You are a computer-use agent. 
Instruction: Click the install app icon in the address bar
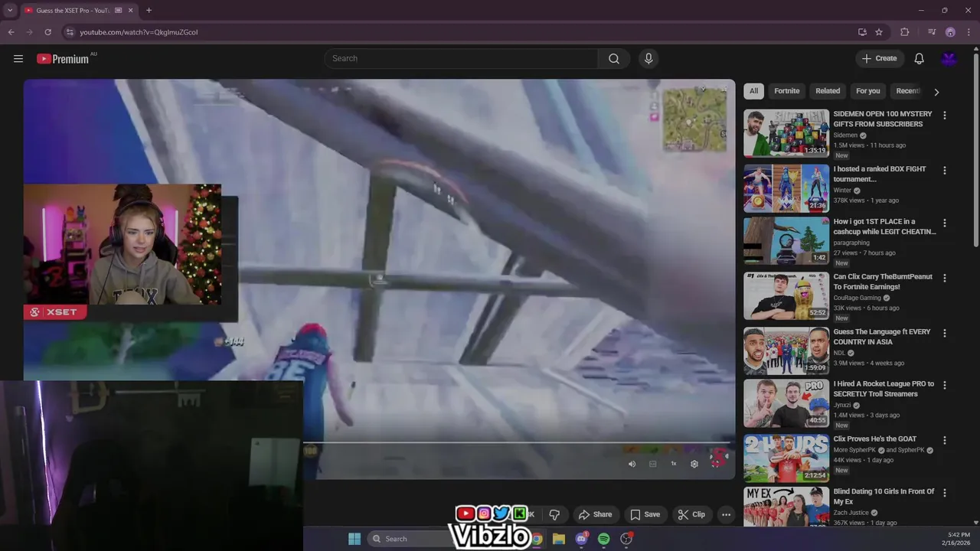pyautogui.click(x=862, y=32)
